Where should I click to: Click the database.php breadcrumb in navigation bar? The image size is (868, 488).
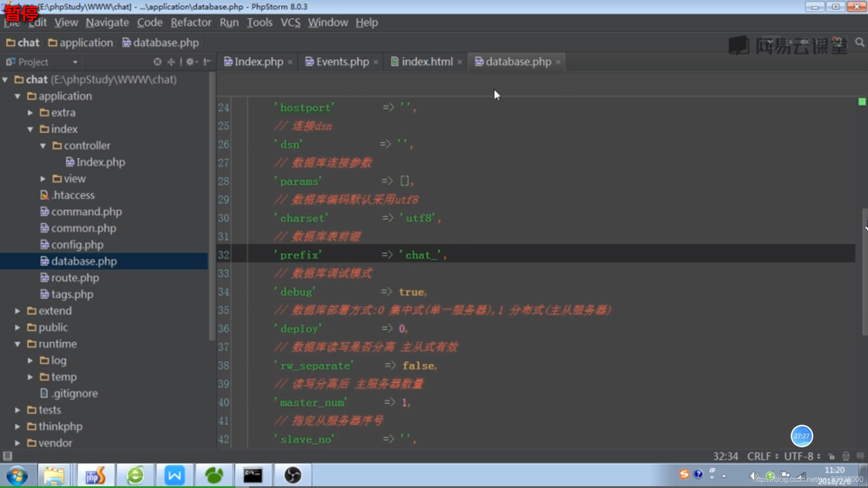[160, 43]
